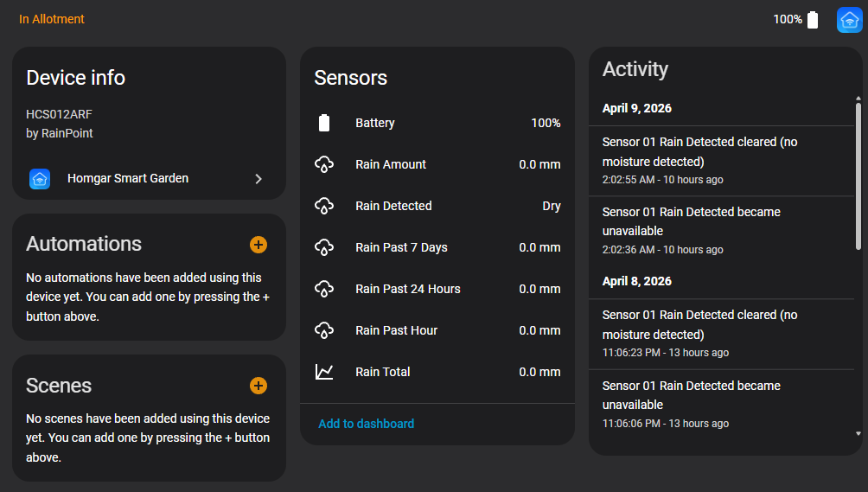Click the Rain Past Hour icon

(324, 330)
